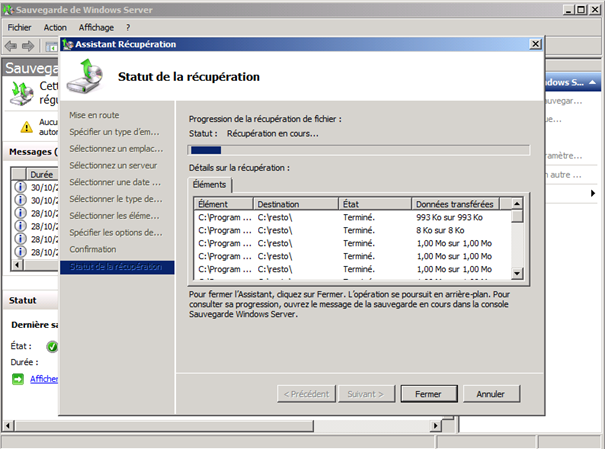The width and height of the screenshot is (605, 449).
Task: Open the Affichage menu
Action: pos(96,27)
